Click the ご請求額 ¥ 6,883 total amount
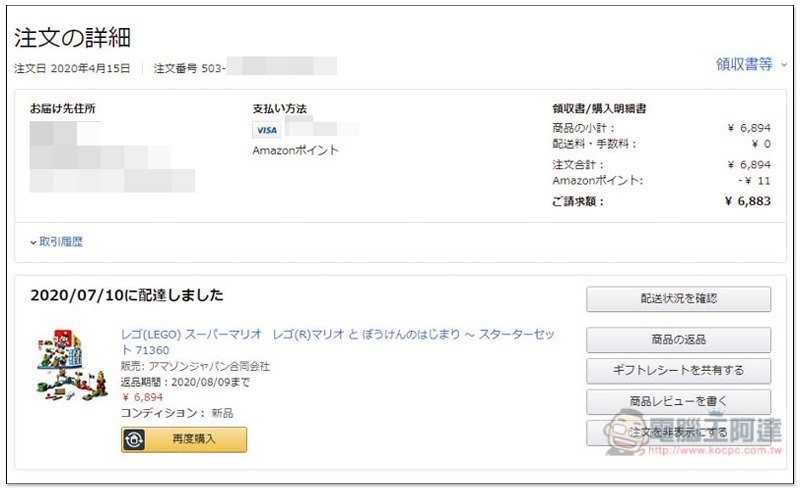This screenshot has height=490, width=800. tap(661, 202)
